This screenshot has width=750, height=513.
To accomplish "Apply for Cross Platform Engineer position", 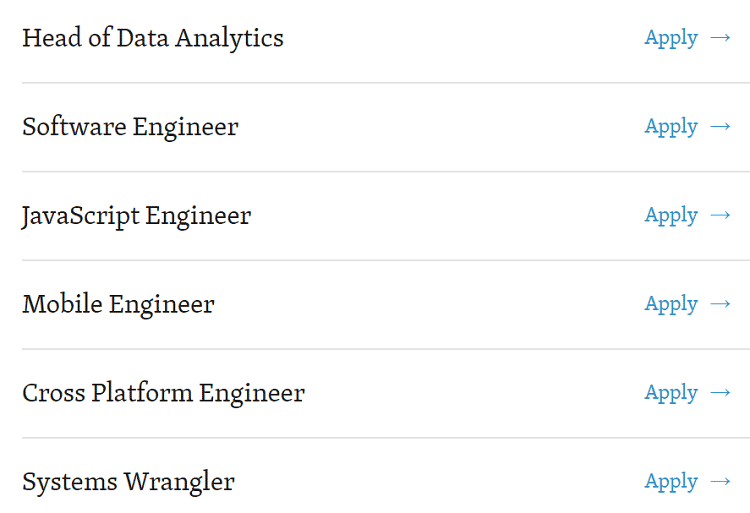I will click(x=671, y=393).
